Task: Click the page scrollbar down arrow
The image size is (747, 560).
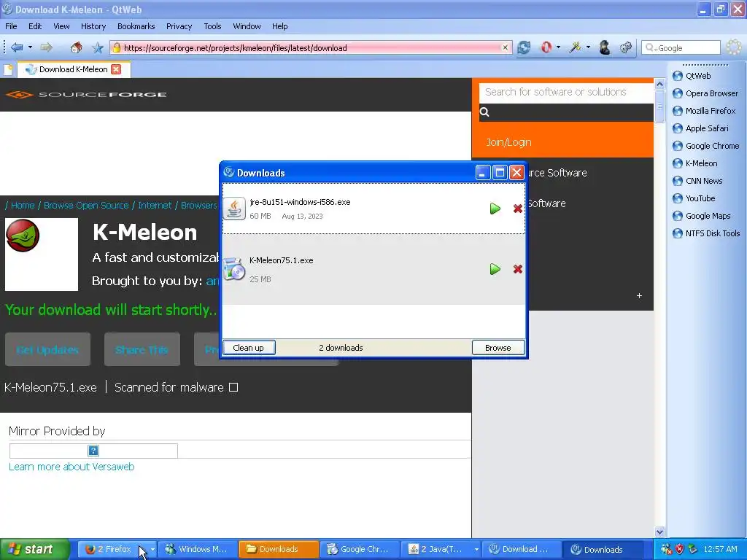Action: click(x=659, y=532)
